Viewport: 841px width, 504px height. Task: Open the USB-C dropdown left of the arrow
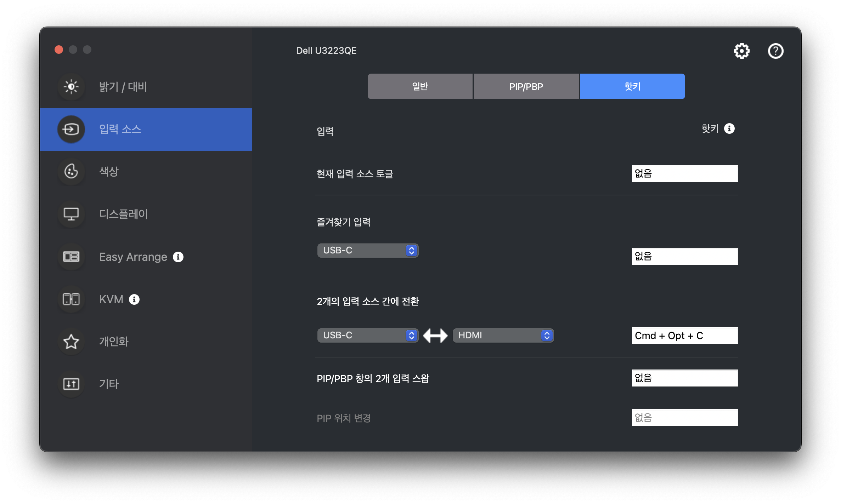(x=368, y=336)
